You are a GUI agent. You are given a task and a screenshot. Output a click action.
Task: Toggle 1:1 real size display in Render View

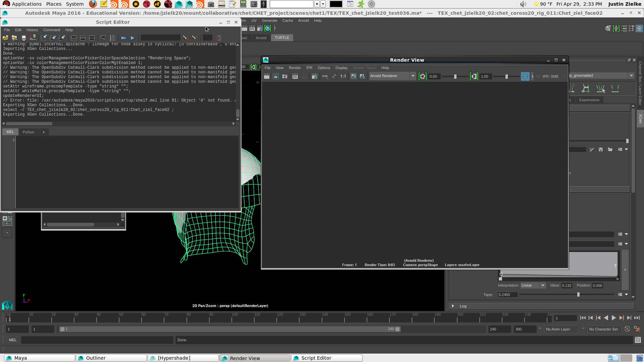343,76
